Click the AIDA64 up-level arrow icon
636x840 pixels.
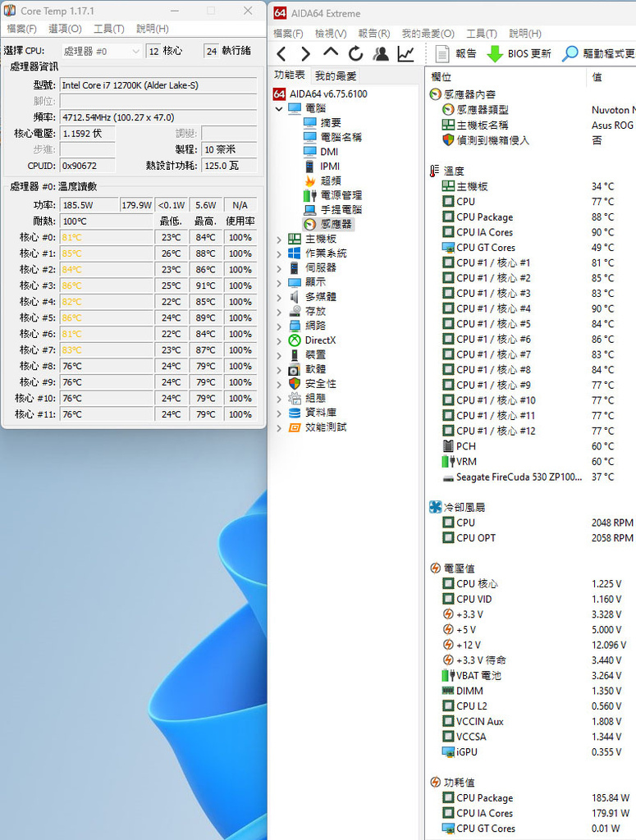[x=331, y=52]
